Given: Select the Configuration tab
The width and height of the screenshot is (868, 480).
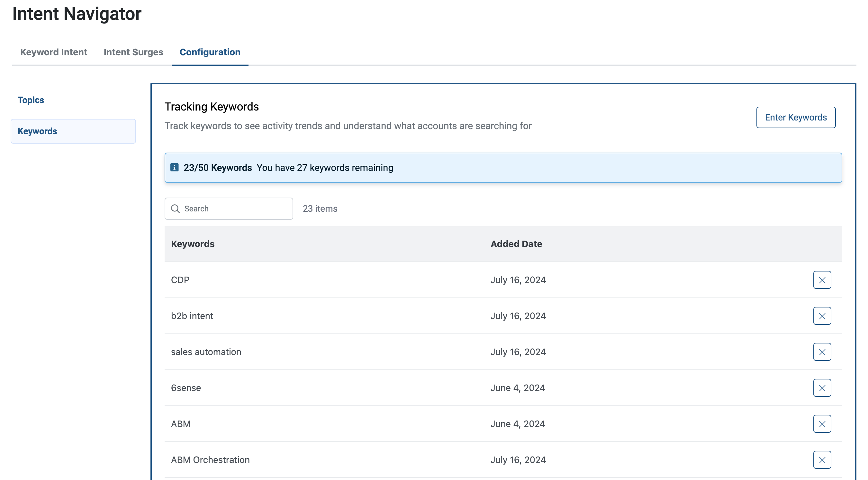Looking at the screenshot, I should coord(210,52).
